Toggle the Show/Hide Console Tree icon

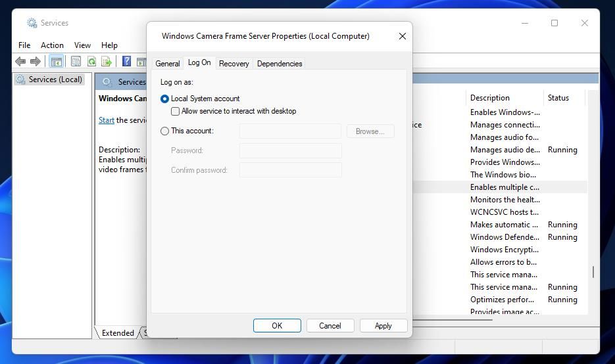56,61
